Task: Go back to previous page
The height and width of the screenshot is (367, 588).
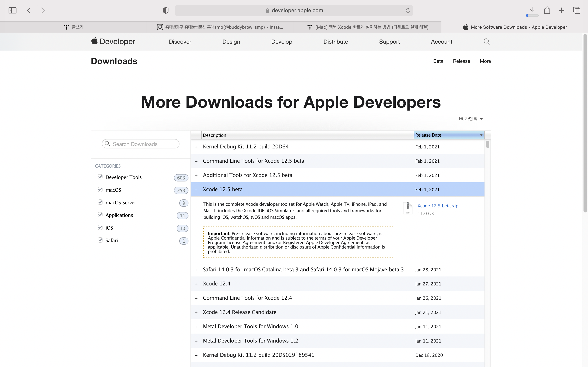Action: (x=29, y=10)
